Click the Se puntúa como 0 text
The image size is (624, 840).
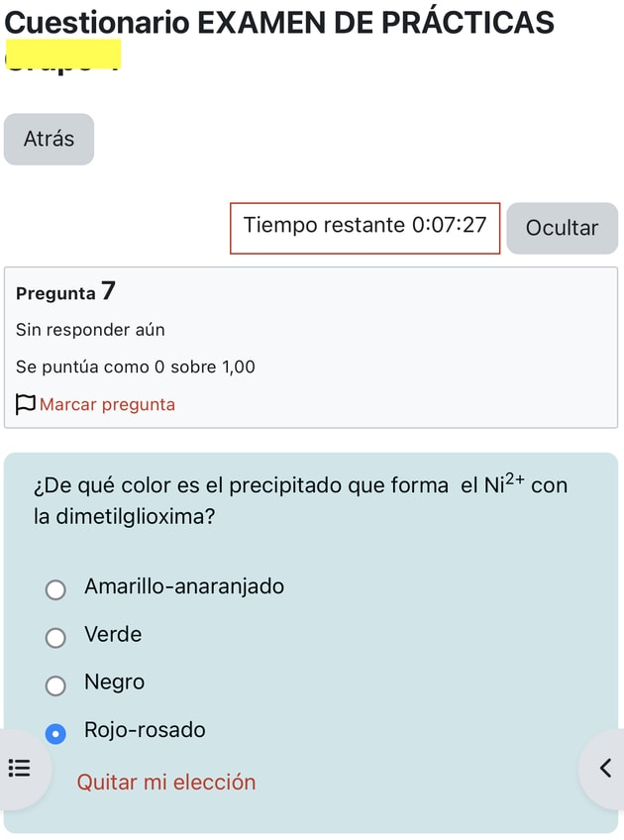[135, 367]
